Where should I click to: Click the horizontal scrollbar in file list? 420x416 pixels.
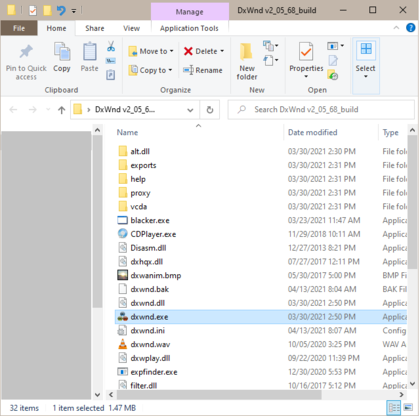[x=219, y=395]
